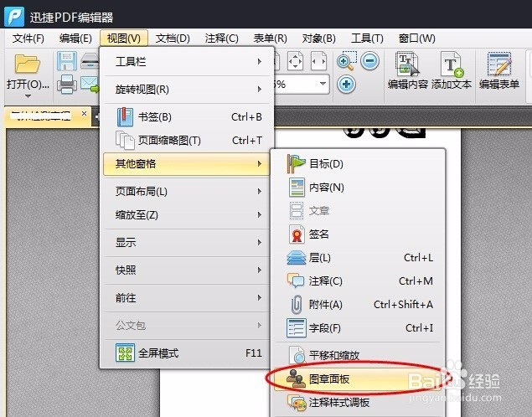Open Bookmarks pane from the View menu

(189, 117)
